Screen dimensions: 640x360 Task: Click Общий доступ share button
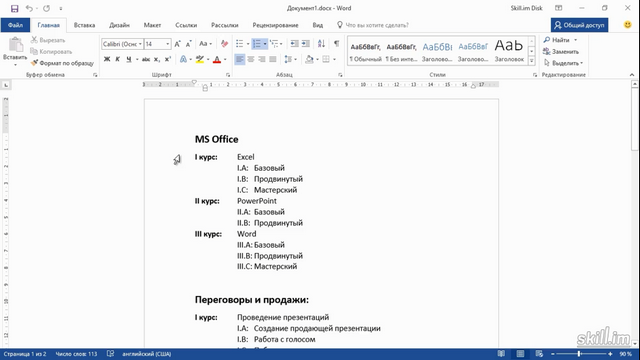pyautogui.click(x=579, y=25)
